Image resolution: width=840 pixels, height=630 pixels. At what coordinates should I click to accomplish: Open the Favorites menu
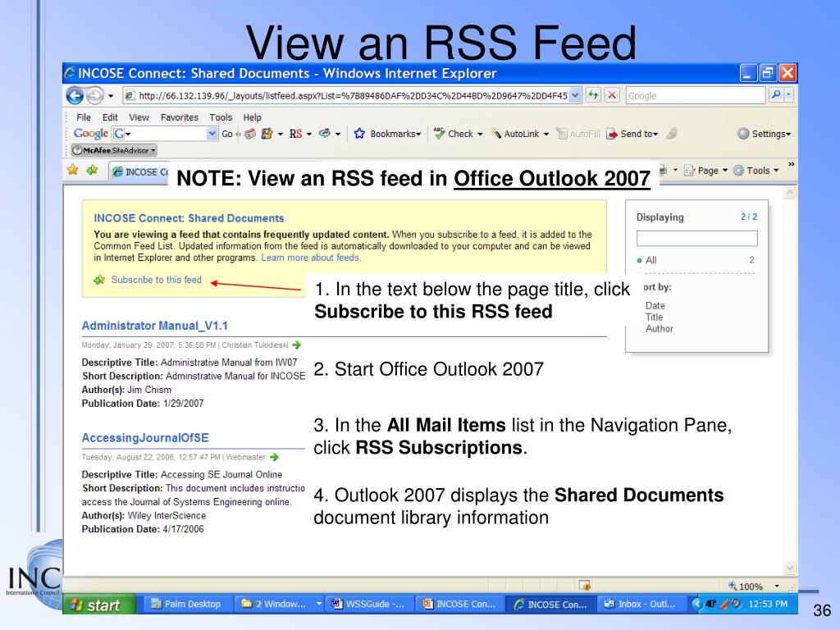(x=180, y=117)
